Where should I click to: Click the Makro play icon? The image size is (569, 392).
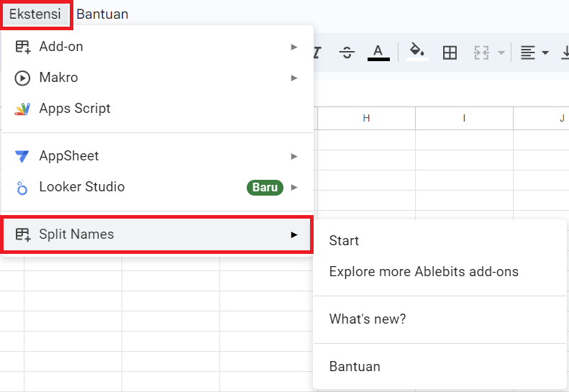pyautogui.click(x=22, y=78)
